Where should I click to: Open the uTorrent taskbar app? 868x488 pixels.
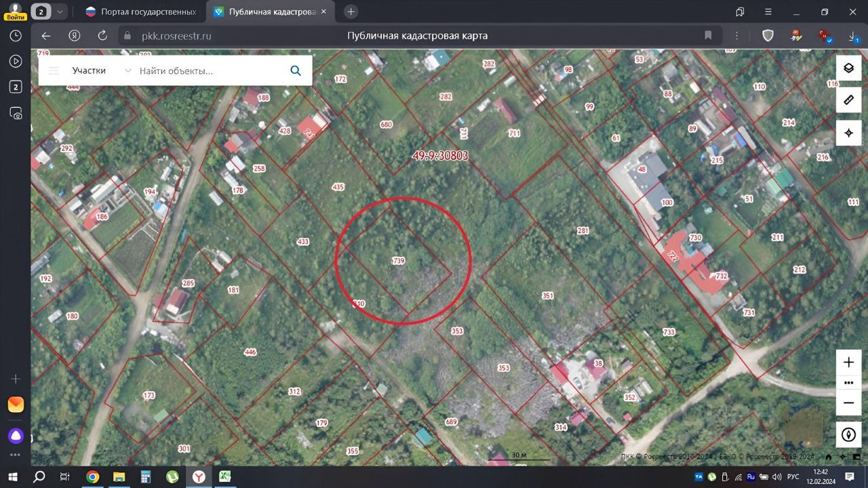tap(172, 477)
